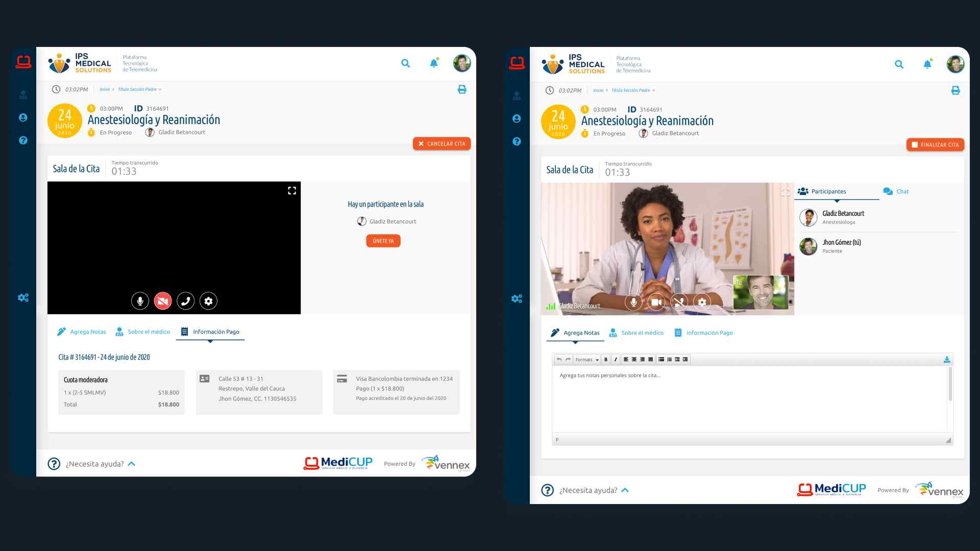Open video settings gear in black video panel
The image size is (980, 551).
point(208,301)
